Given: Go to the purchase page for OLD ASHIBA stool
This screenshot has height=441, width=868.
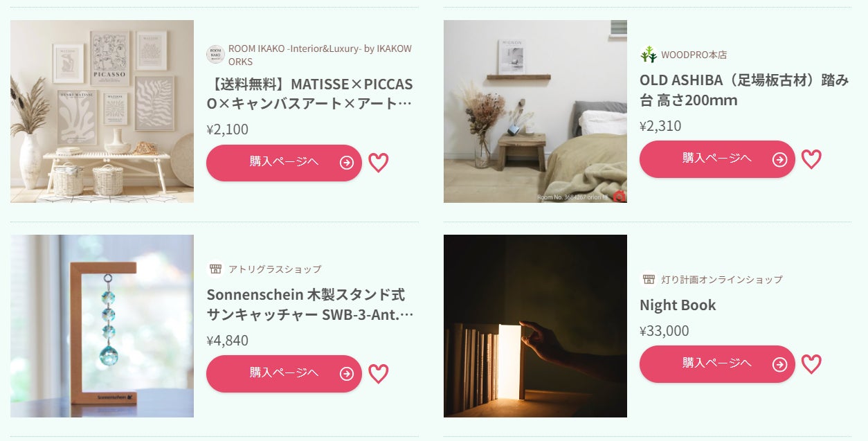Looking at the screenshot, I should pos(717,159).
